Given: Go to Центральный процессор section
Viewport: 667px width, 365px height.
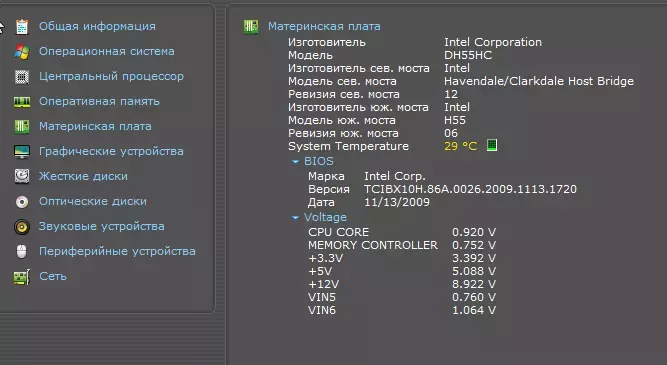Looking at the screenshot, I should 111,77.
